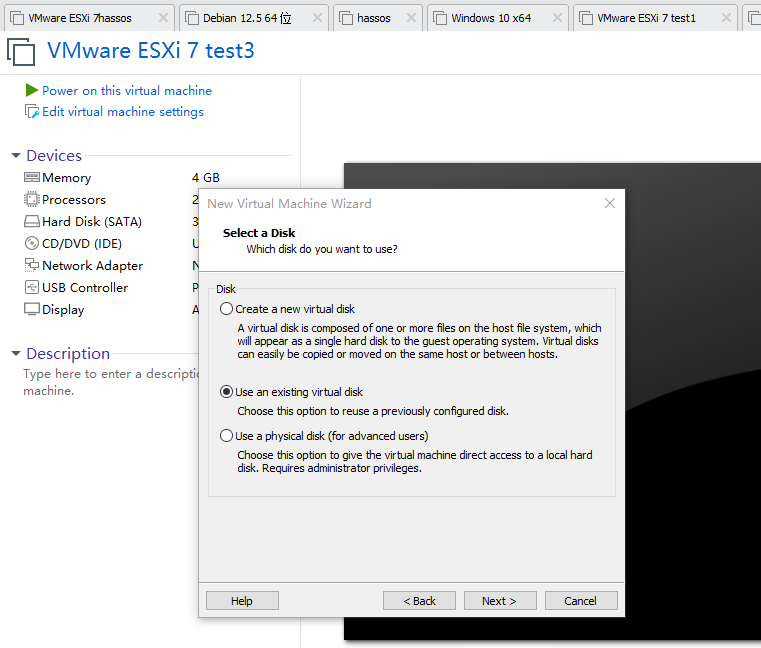Click the Devices section heading
Image resolution: width=761 pixels, height=648 pixels.
tap(54, 155)
